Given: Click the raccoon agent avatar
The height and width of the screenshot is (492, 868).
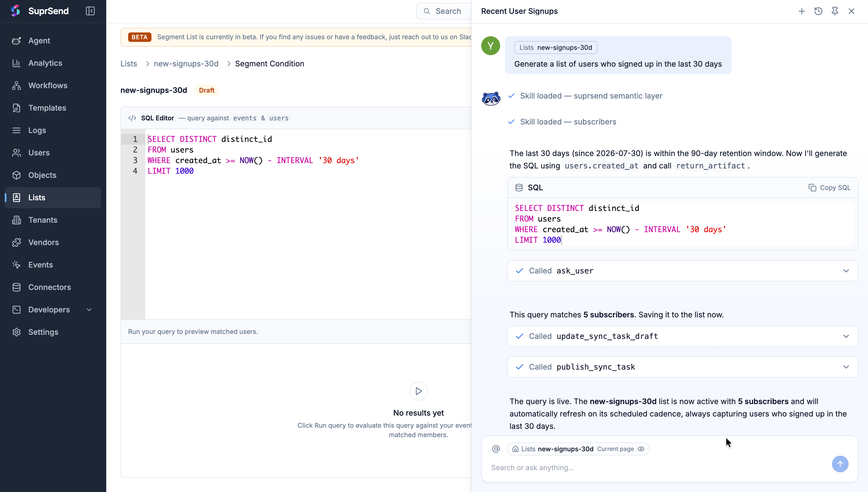Looking at the screenshot, I should 491,99.
